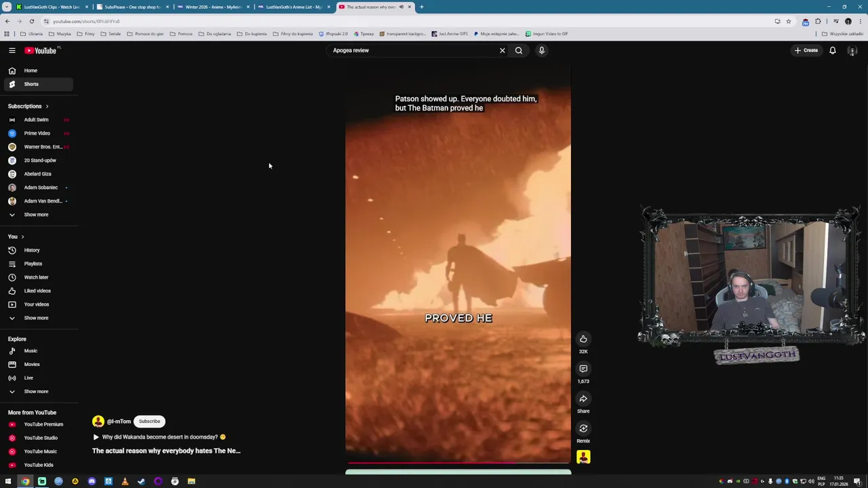Switch to the Winter 2026 Anime tab
The height and width of the screenshot is (488, 868).
[213, 7]
